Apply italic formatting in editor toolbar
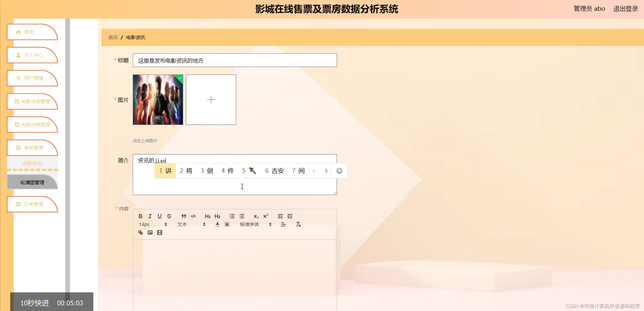 150,216
